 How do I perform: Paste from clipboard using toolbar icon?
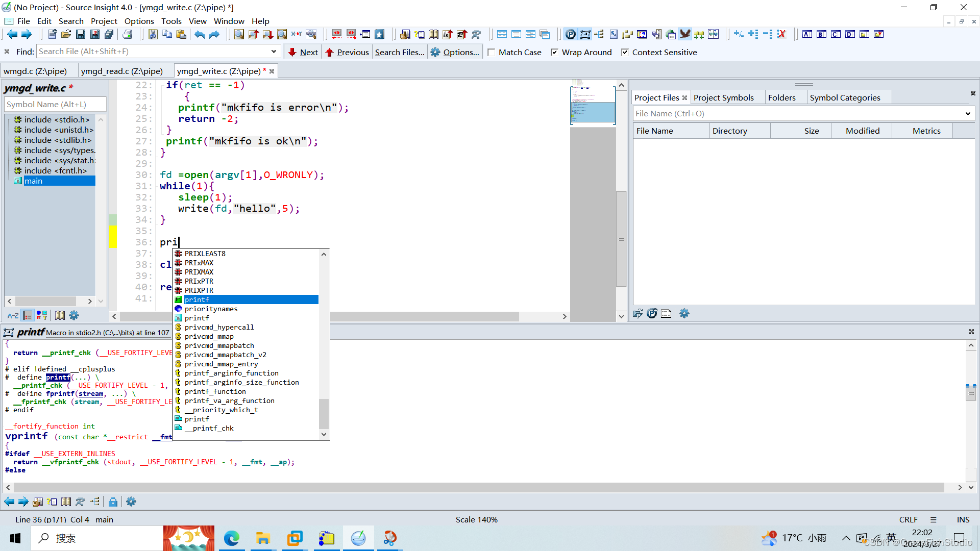(181, 34)
